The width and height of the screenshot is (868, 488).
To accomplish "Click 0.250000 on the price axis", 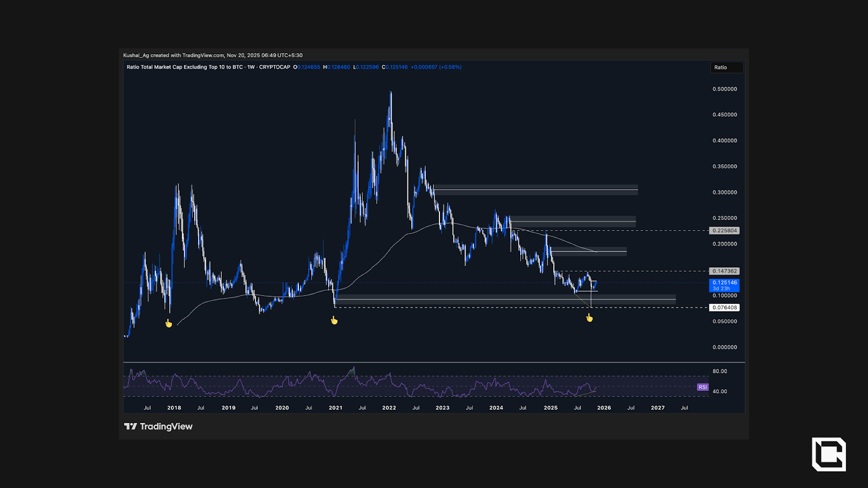I will coord(725,218).
